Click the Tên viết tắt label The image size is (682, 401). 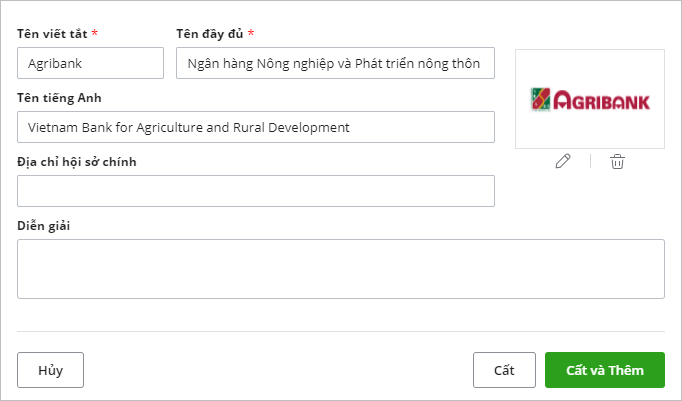pyautogui.click(x=50, y=34)
